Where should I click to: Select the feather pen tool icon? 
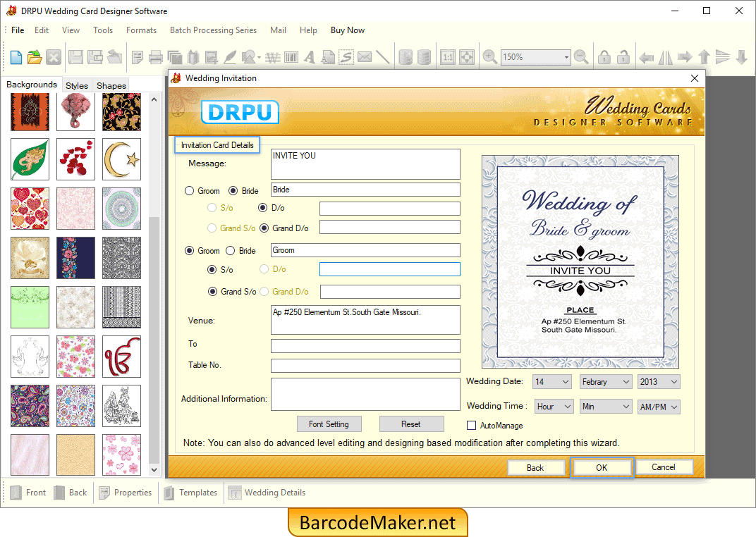(x=230, y=57)
